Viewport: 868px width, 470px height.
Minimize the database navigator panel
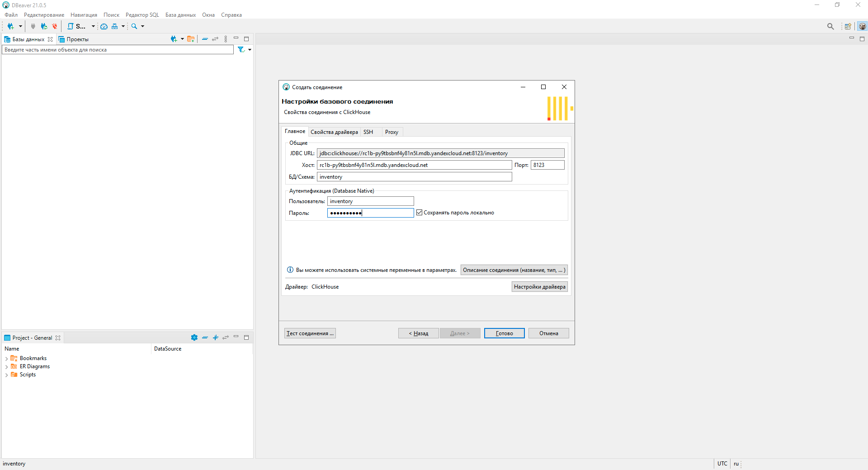[236, 38]
